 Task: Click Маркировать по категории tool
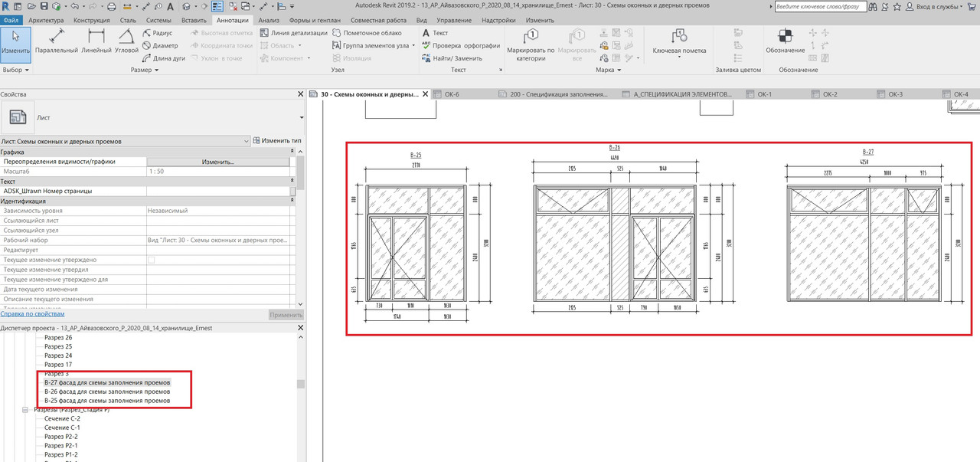point(531,45)
